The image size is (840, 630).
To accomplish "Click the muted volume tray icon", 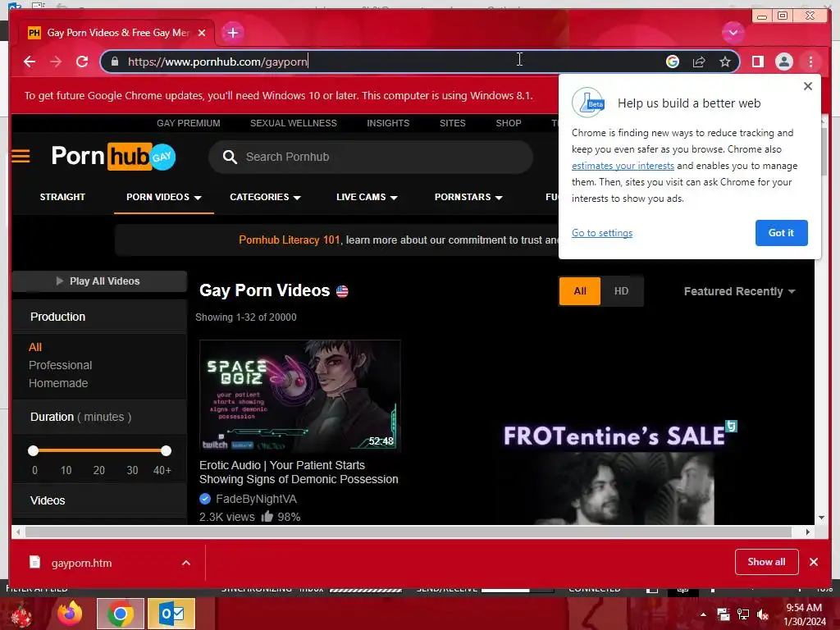I will point(763,615).
